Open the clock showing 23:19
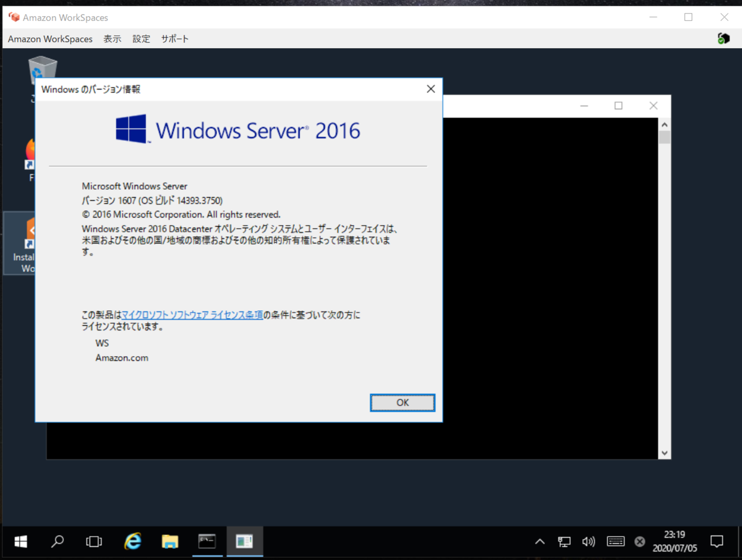This screenshot has width=742, height=560. [x=674, y=542]
